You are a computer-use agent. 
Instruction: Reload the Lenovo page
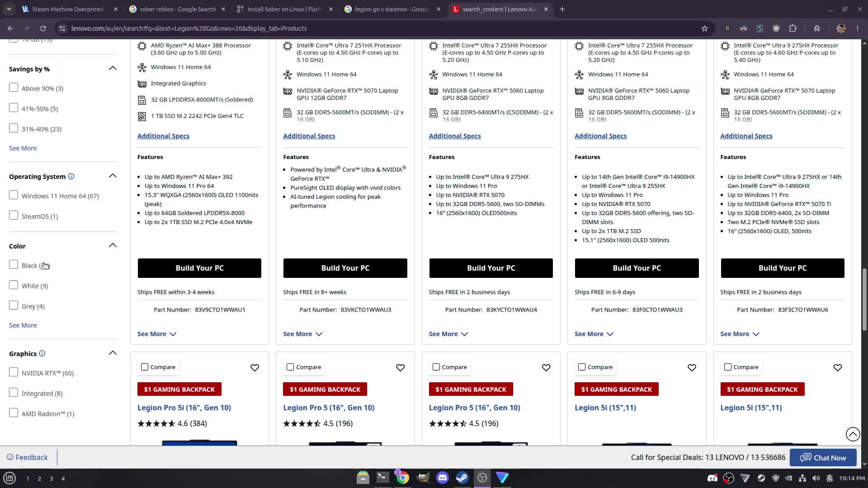tap(43, 28)
